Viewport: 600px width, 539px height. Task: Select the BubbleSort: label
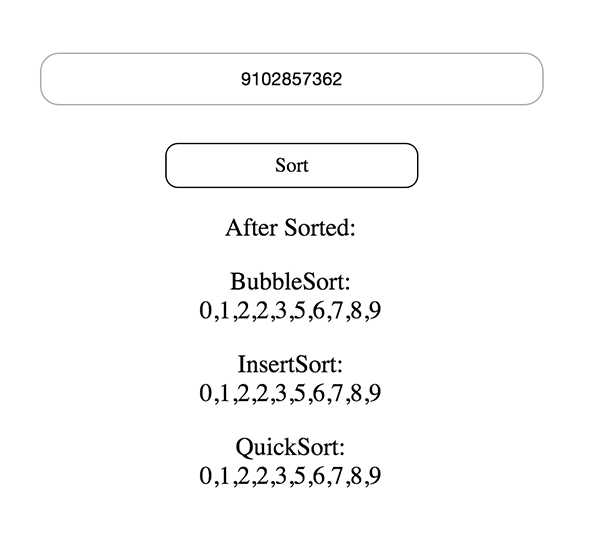click(x=290, y=282)
